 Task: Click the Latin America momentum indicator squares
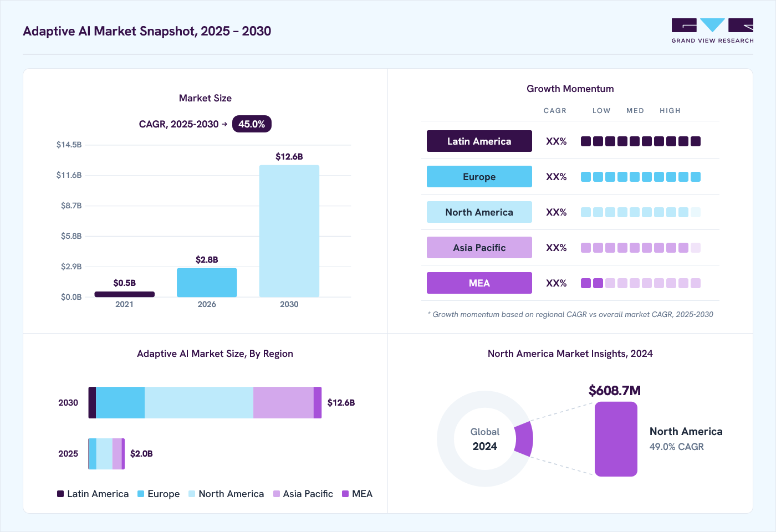pyautogui.click(x=641, y=141)
